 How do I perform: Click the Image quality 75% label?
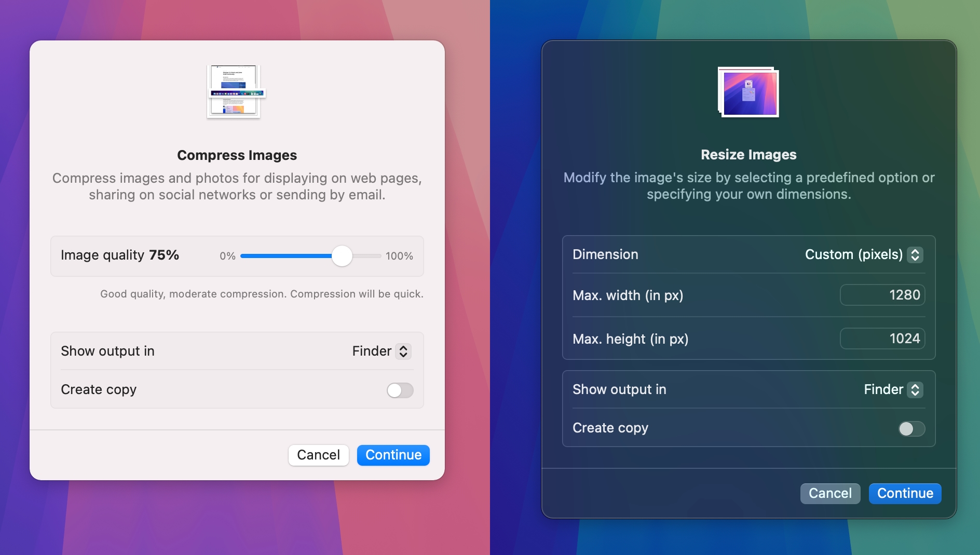(x=120, y=255)
